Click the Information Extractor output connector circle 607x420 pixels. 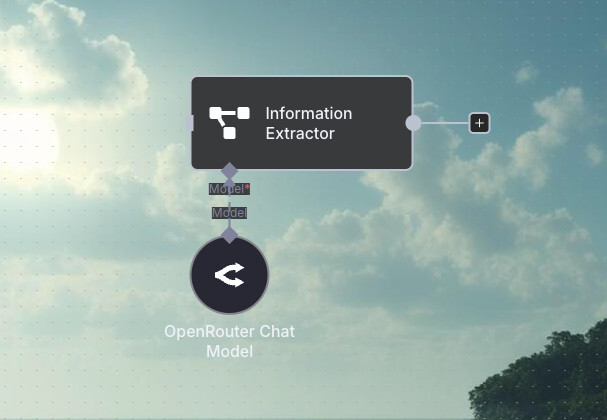click(x=413, y=123)
